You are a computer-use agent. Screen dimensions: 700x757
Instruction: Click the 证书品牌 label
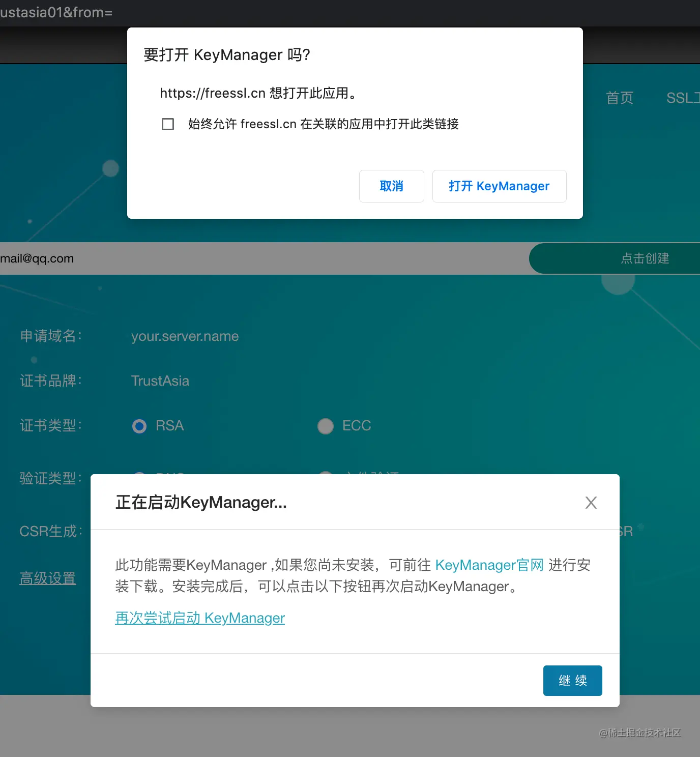[x=51, y=381]
